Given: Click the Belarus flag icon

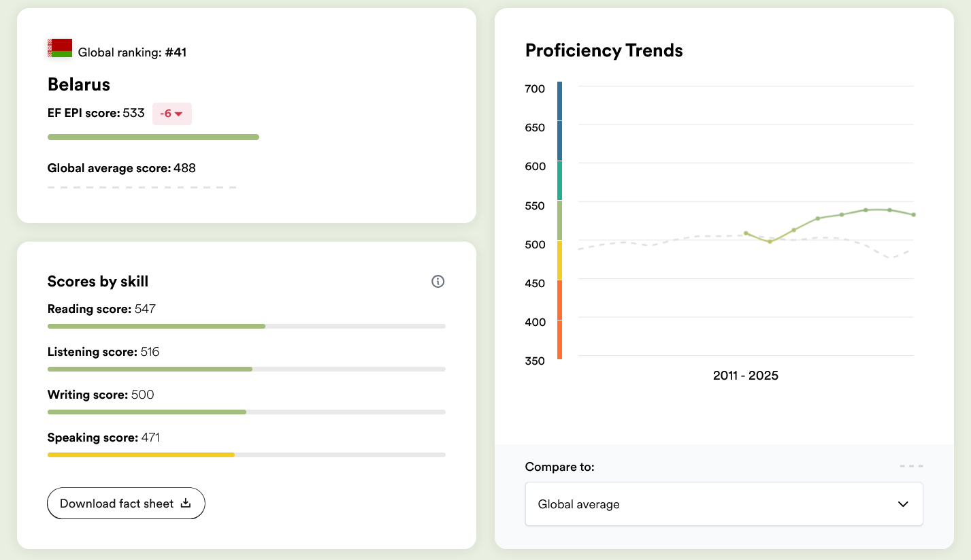Looking at the screenshot, I should 60,48.
